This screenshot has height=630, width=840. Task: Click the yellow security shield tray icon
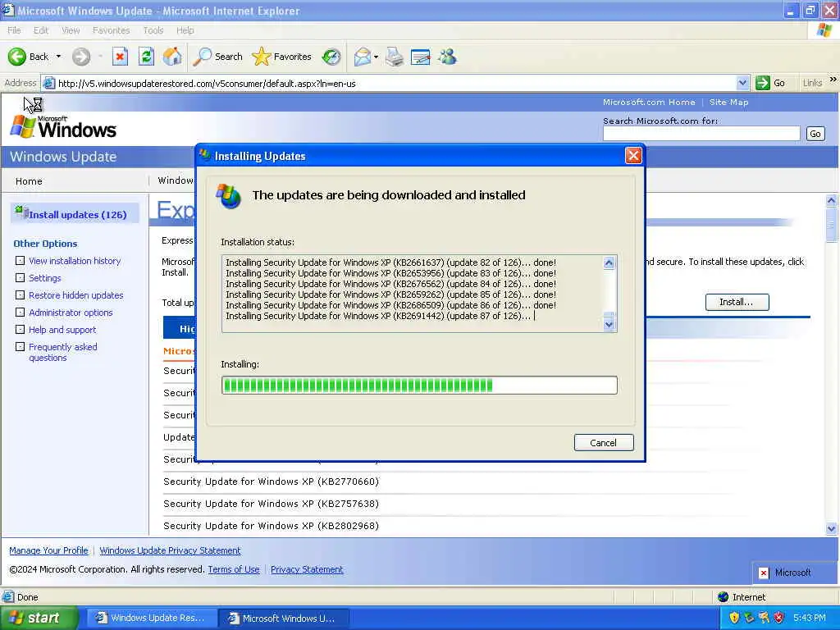pyautogui.click(x=734, y=618)
